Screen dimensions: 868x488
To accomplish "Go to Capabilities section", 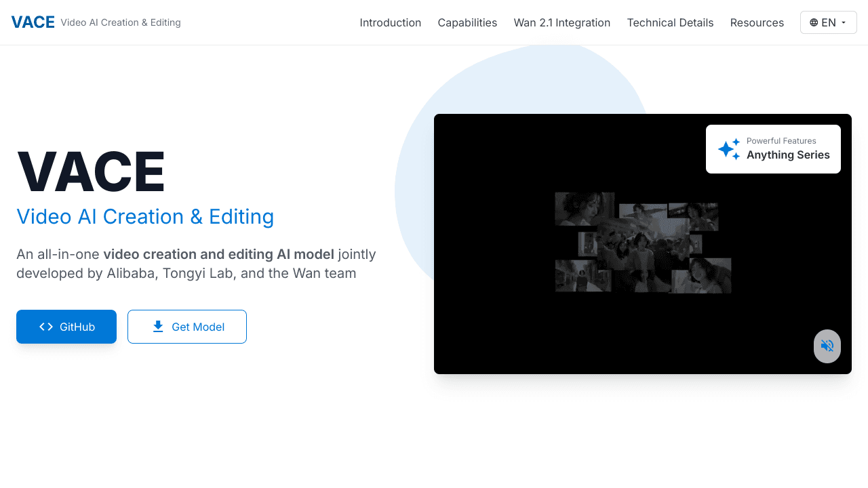I will pyautogui.click(x=467, y=22).
